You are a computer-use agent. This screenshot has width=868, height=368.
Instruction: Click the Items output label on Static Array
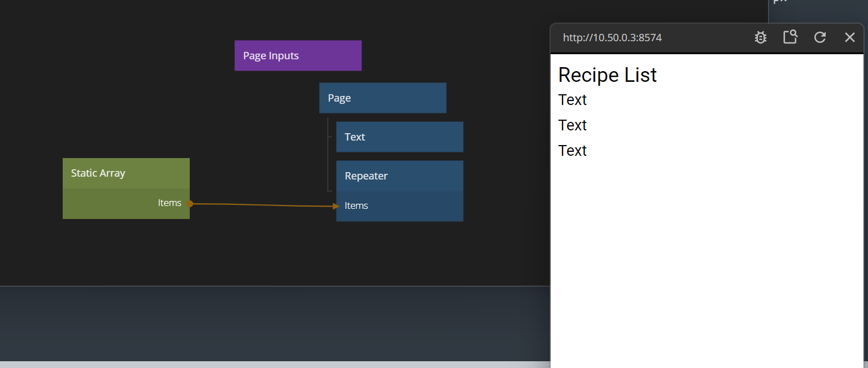169,203
